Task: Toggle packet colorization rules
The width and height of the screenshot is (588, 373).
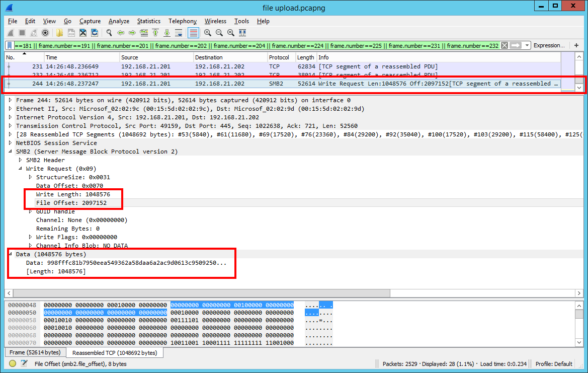Action: pyautogui.click(x=193, y=33)
